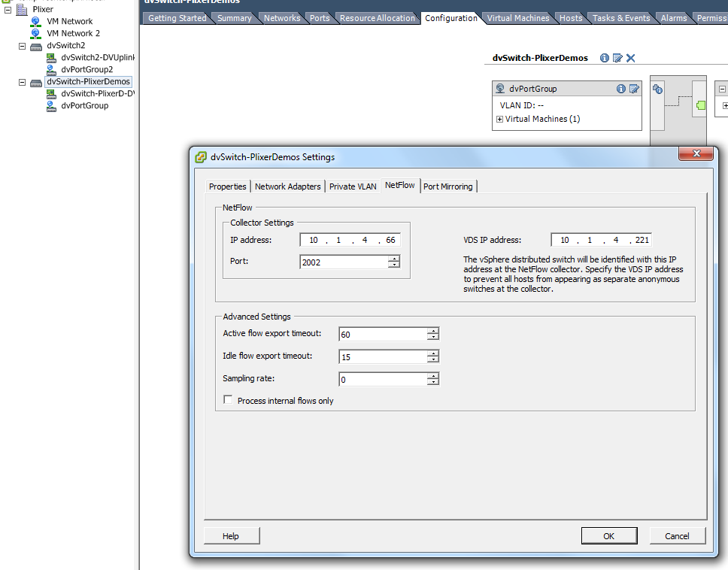This screenshot has width=728, height=570.
Task: Click the Sampling rate input field
Action: click(x=384, y=380)
